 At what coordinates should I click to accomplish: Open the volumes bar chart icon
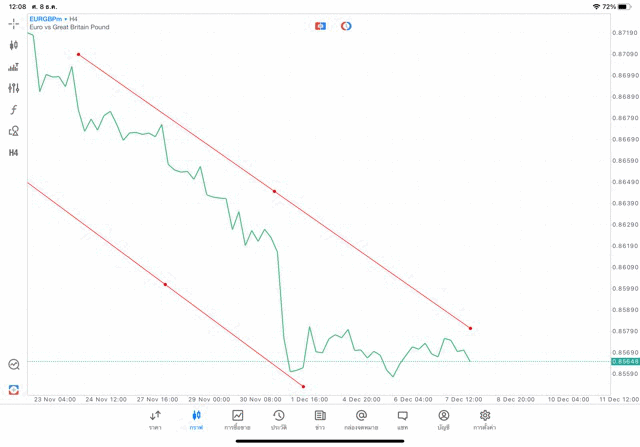point(14,67)
